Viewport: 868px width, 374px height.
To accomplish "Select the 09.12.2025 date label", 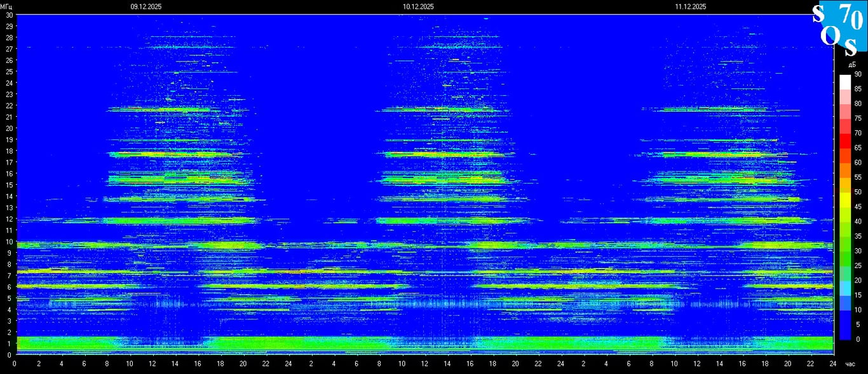I will pos(146,6).
